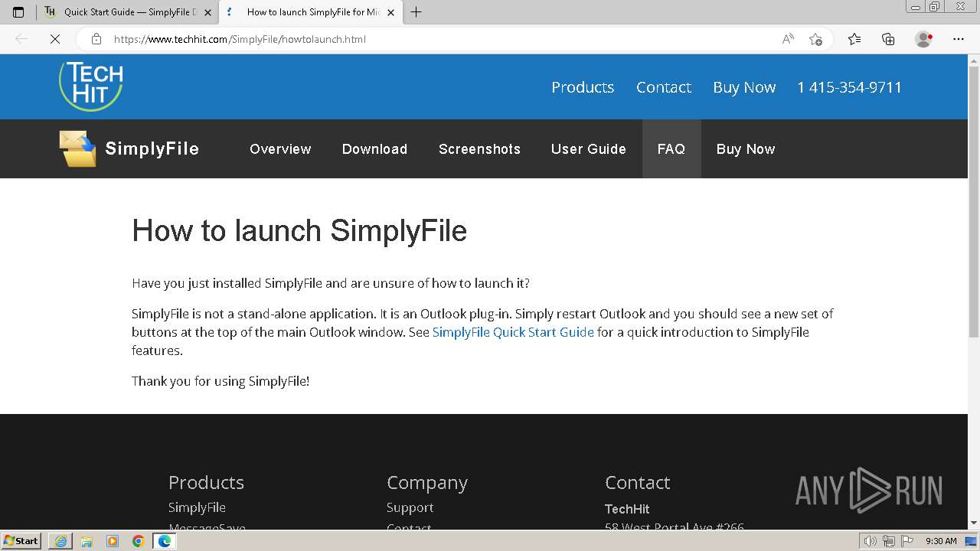Close the How to launch SimplyFile tab
Image resolution: width=980 pixels, height=551 pixels.
coord(391,12)
